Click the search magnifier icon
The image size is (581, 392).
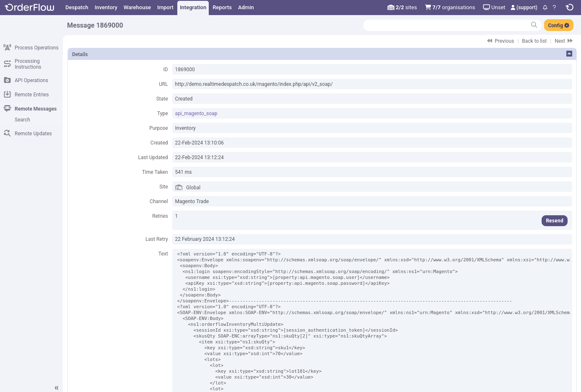[534, 25]
